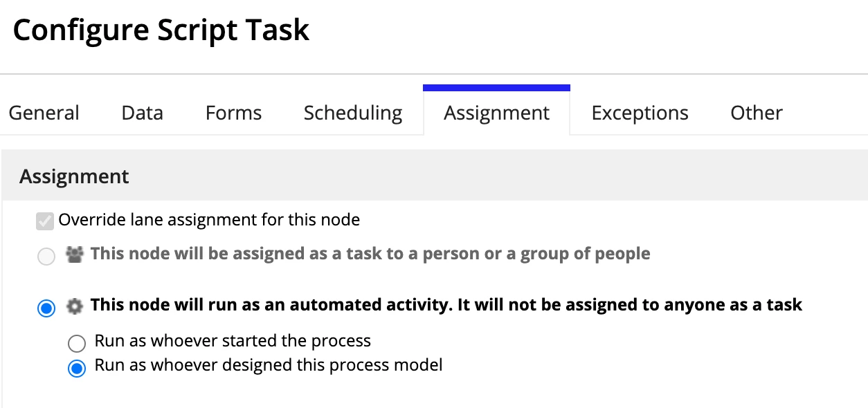Viewport: 868px width, 408px height.
Task: Click the Assignment section header bar
Action: point(435,176)
